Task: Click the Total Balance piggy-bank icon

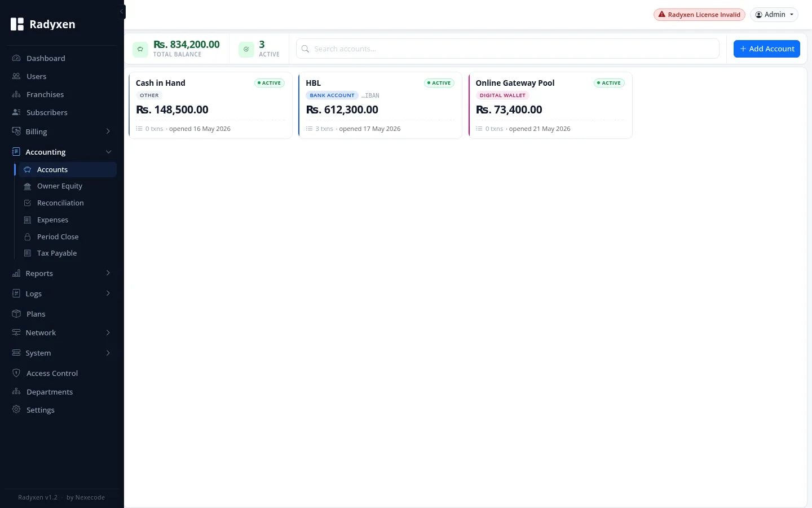Action: [x=140, y=49]
